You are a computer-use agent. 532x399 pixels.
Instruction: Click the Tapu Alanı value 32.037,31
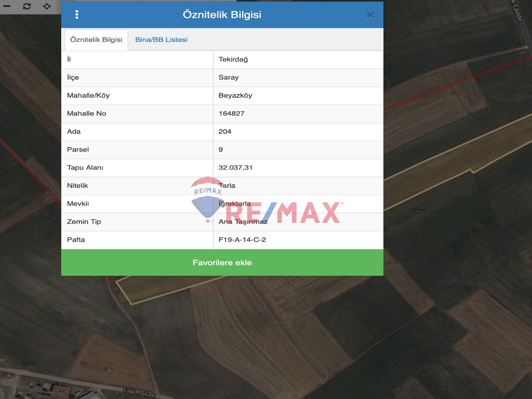235,168
